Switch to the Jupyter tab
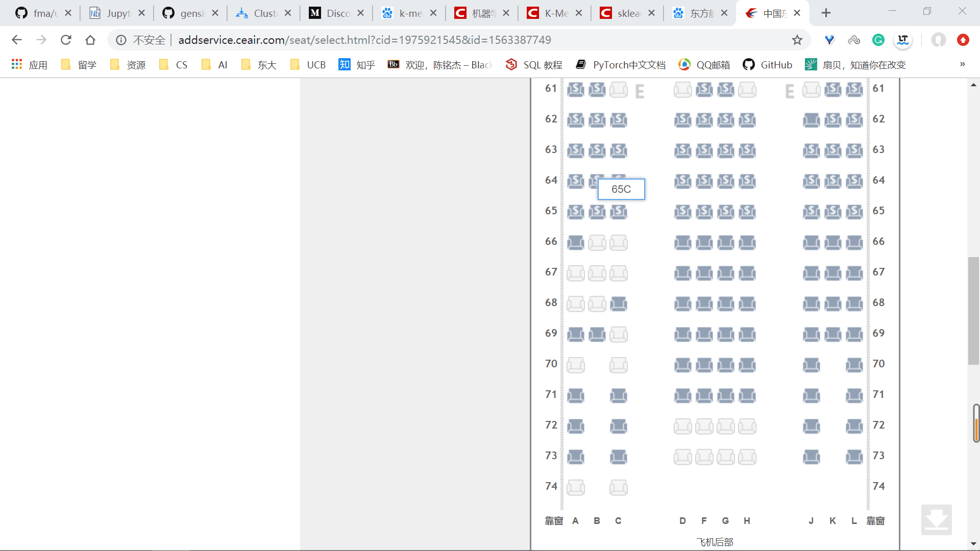980x551 pixels. click(x=117, y=13)
